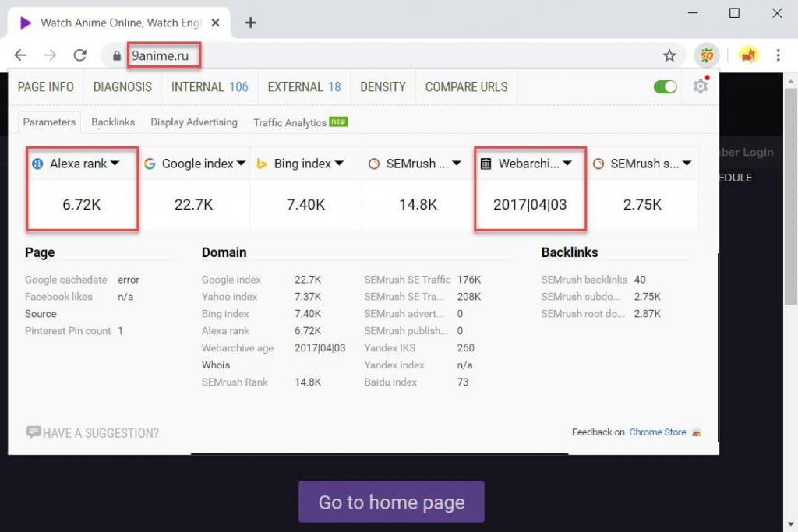
Task: Click the Yandex index label
Action: tap(394, 365)
